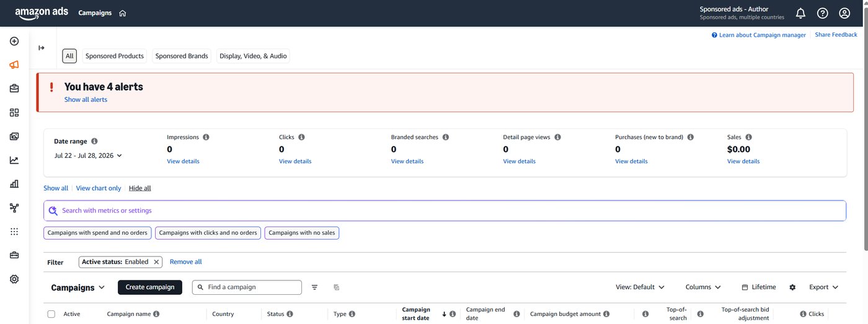Remove the Active status Enabled filter chip
868x324 pixels.
156,262
